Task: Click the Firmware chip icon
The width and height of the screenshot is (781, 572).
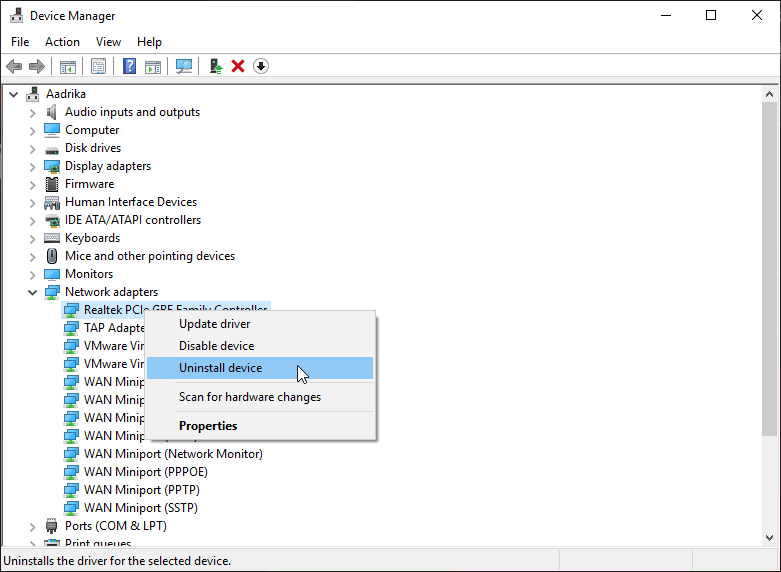Action: click(52, 184)
